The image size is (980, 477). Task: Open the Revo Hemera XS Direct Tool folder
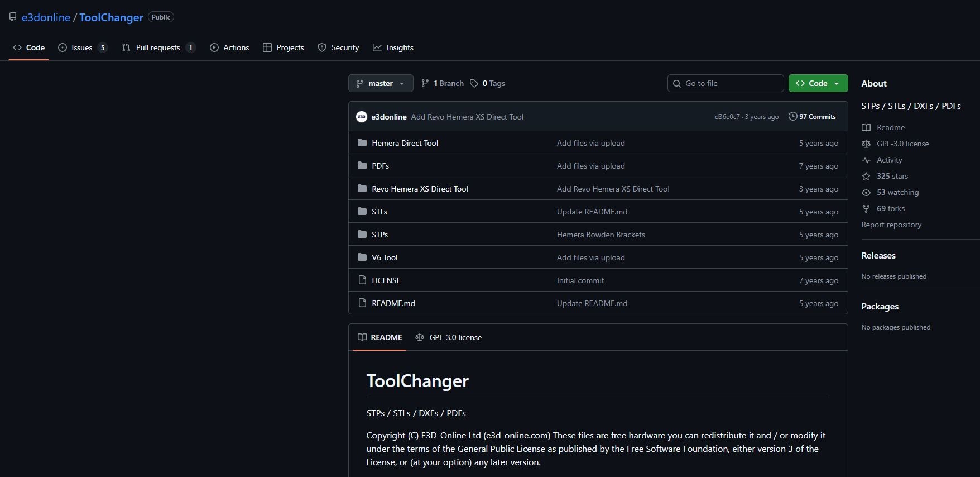click(x=420, y=189)
